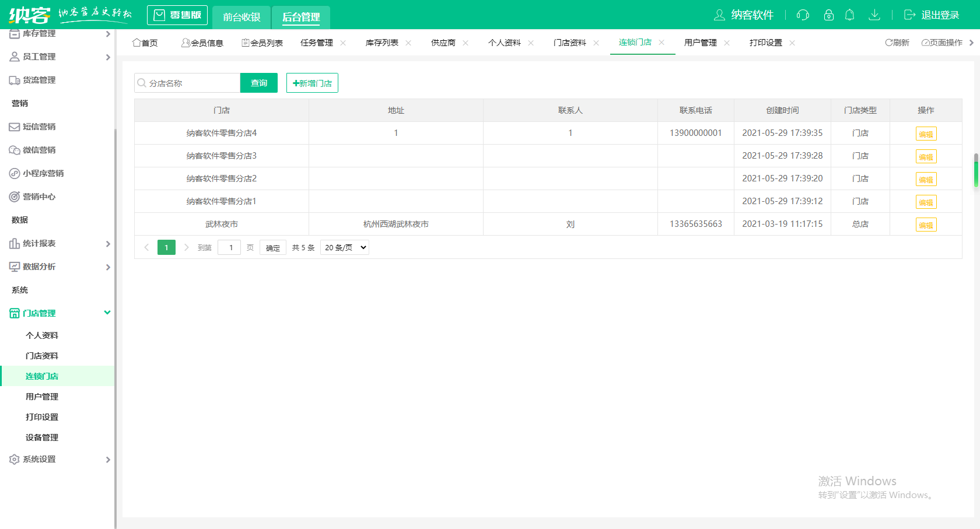Click the 查询 search button
Viewport: 980px width, 529px height.
point(259,83)
